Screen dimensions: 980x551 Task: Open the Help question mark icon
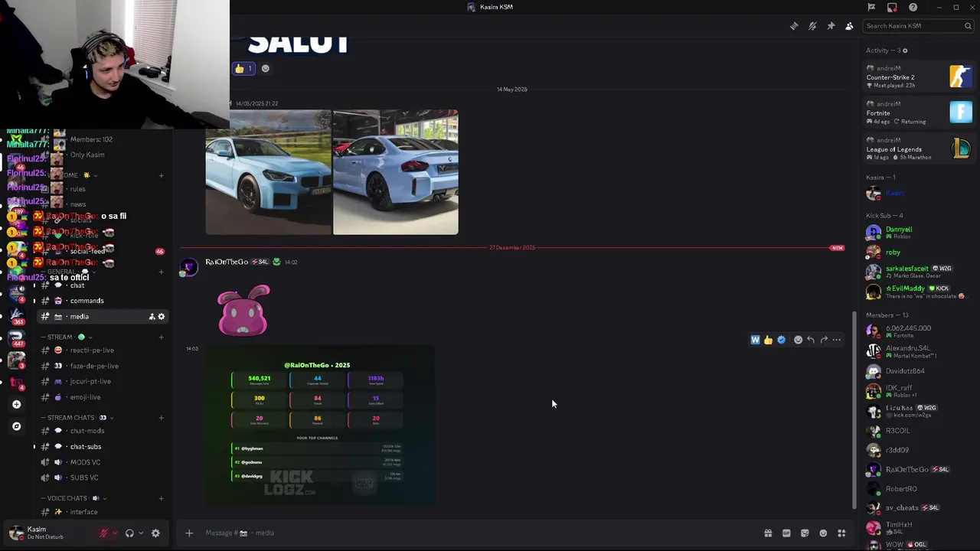click(x=913, y=7)
